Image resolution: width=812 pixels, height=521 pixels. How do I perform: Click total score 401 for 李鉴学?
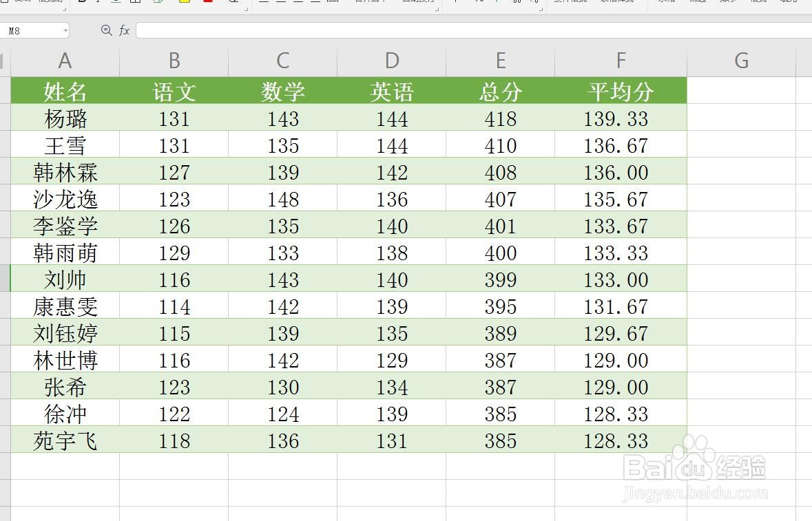[500, 225]
